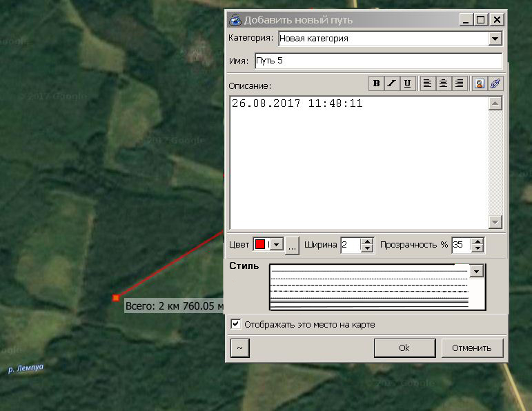Expand the Цвет color dropdown arrow
This screenshot has width=532, height=411.
click(277, 244)
